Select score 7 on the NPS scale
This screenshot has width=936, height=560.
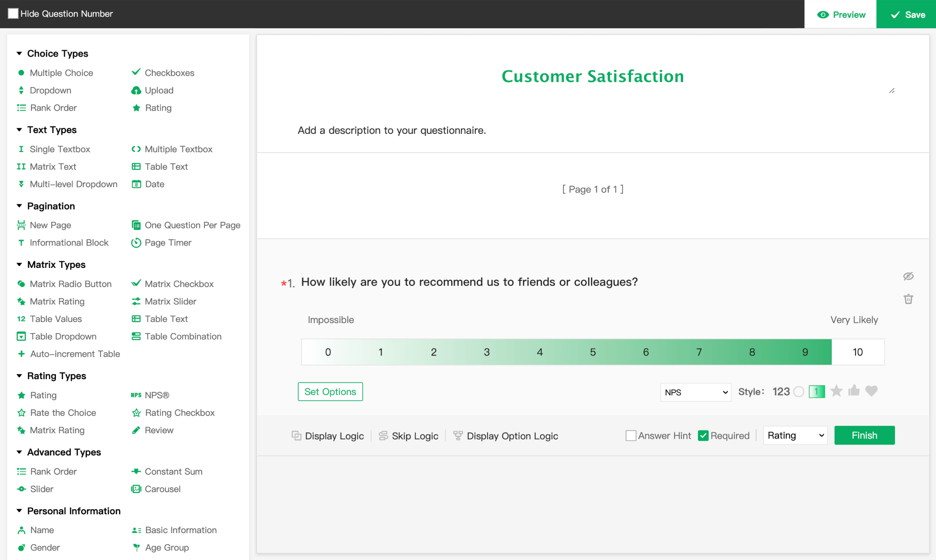[x=699, y=352]
